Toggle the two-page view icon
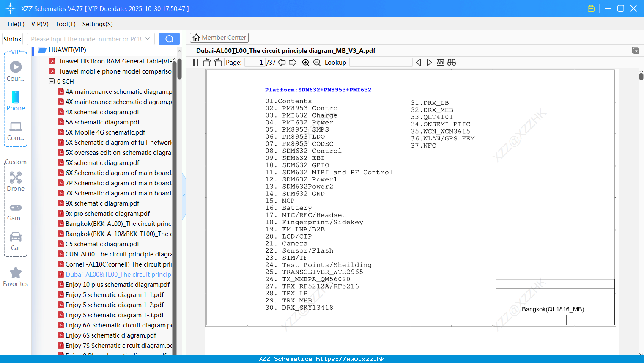 coord(194,63)
